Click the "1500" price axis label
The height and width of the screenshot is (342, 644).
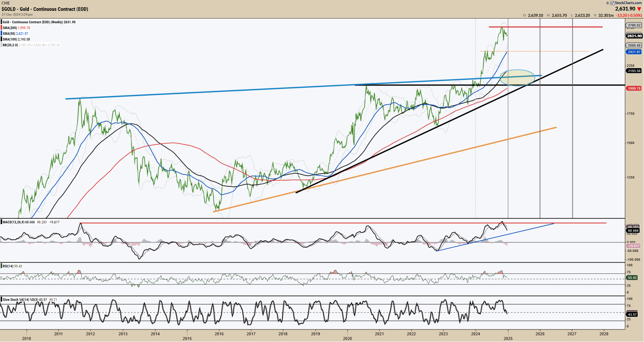pyautogui.click(x=631, y=143)
